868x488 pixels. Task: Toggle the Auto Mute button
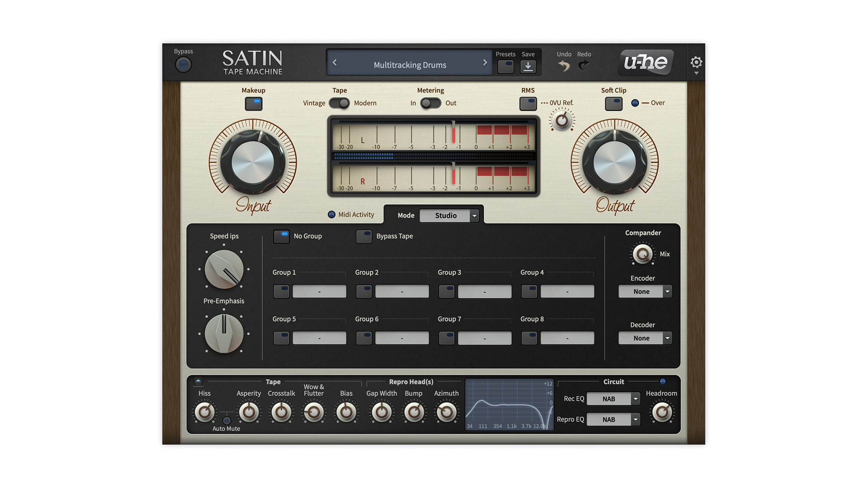tap(226, 421)
